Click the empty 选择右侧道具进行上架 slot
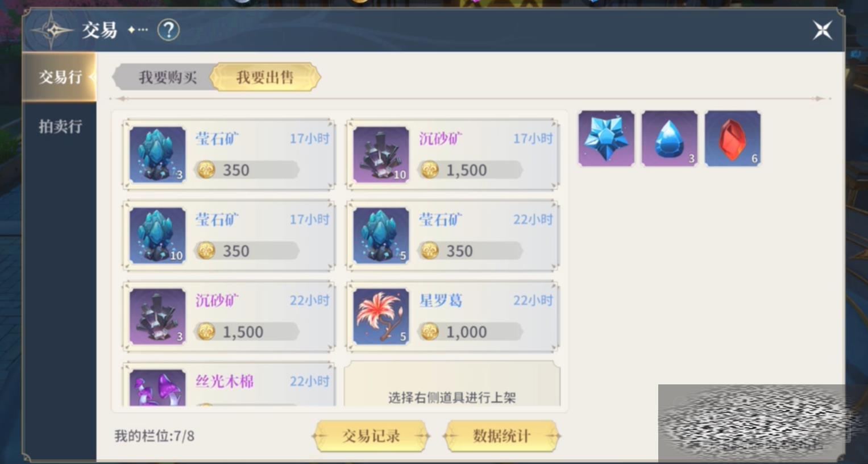Image resolution: width=868 pixels, height=464 pixels. 452,384
